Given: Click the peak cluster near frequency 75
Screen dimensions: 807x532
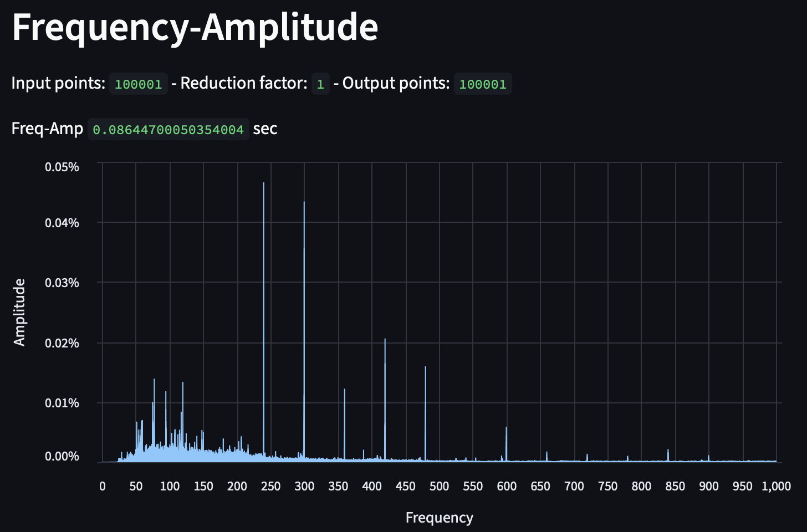Looking at the screenshot, I should pyautogui.click(x=155, y=385).
